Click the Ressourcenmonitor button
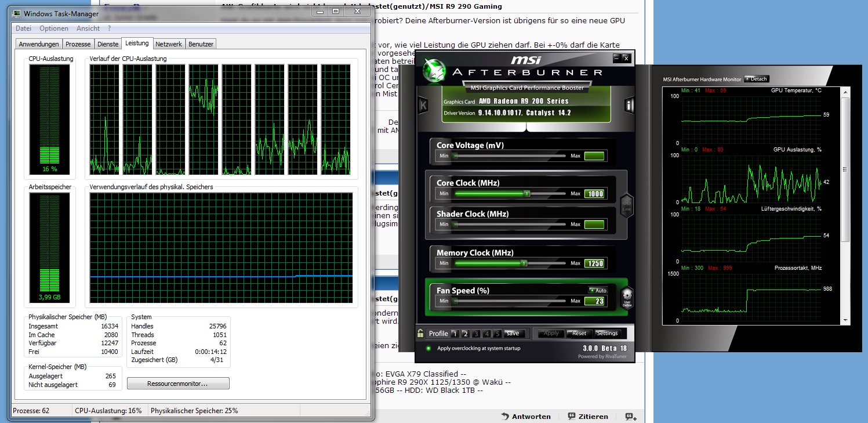The image size is (868, 423). [178, 384]
